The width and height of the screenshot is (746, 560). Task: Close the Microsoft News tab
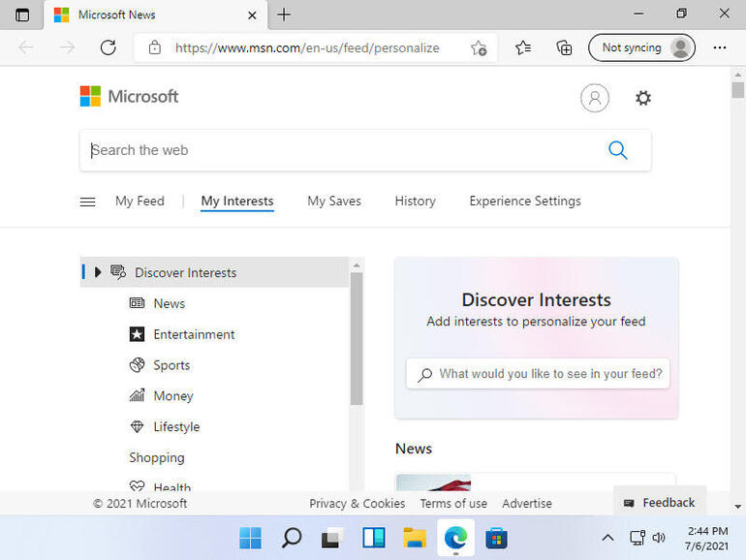pos(252,16)
